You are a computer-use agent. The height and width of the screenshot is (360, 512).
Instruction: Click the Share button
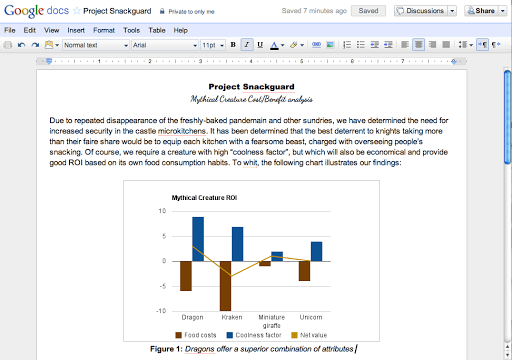point(481,11)
